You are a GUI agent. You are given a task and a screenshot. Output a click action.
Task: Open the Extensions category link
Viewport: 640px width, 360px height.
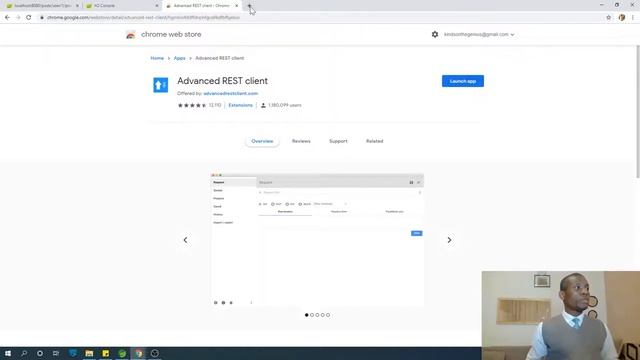[240, 105]
